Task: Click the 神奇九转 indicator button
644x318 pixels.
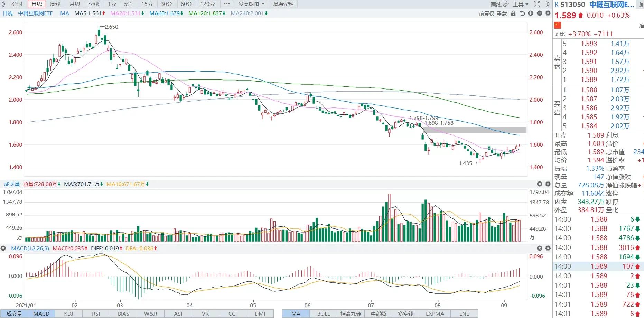Action: (x=351, y=314)
